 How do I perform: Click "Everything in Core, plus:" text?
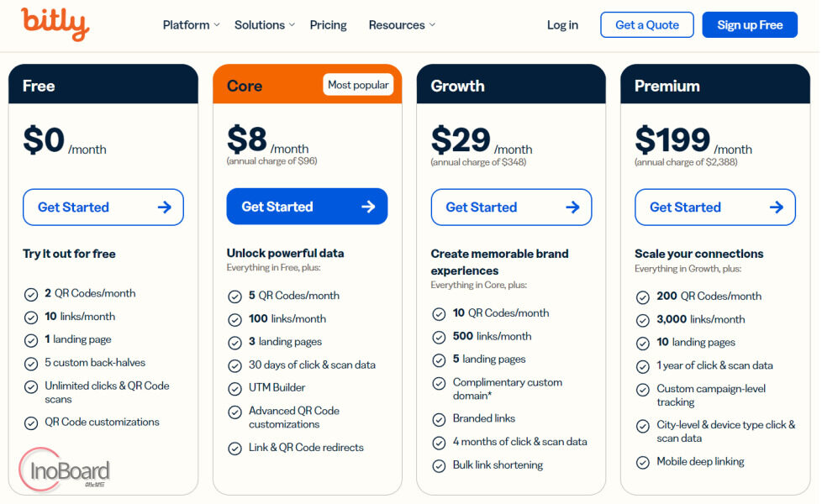point(478,285)
